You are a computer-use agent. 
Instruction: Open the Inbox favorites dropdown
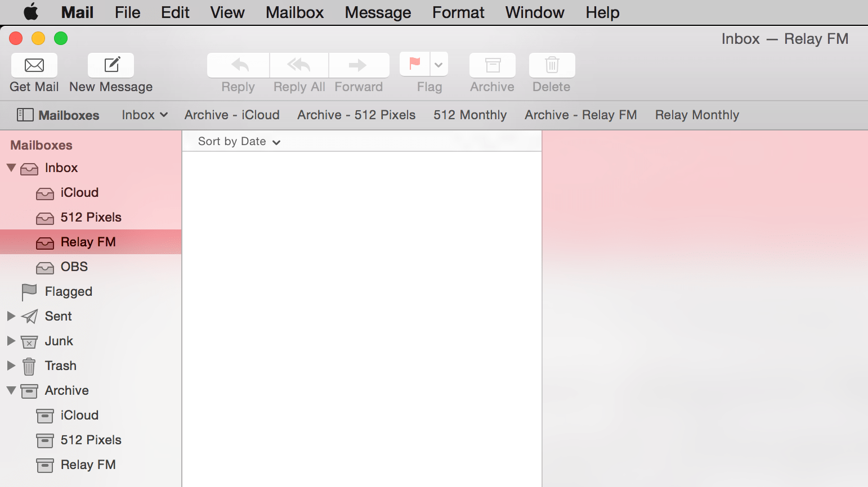pos(145,115)
